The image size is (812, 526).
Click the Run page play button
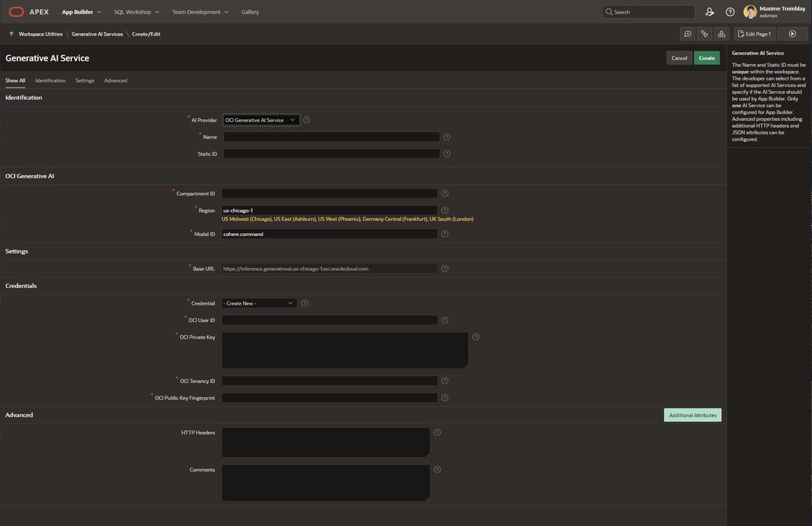coord(792,34)
